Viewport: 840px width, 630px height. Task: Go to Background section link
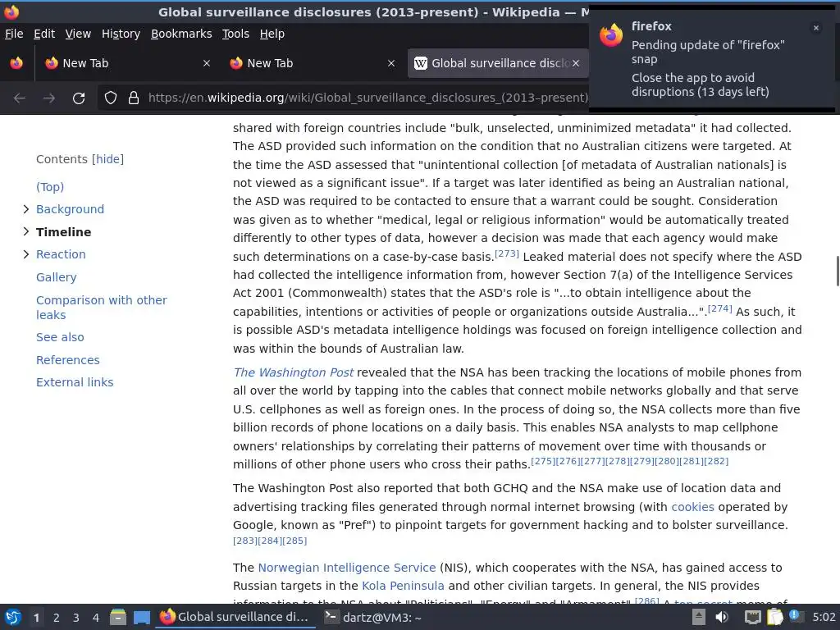click(71, 209)
